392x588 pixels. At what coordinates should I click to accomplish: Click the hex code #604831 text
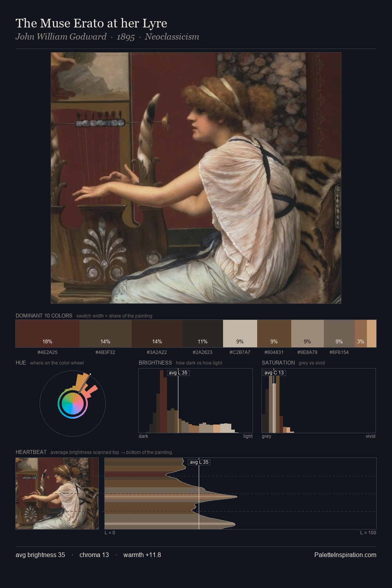tap(274, 352)
